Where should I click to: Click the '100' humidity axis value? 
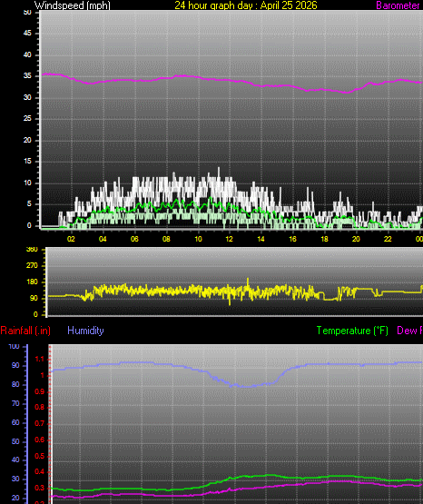(15, 347)
